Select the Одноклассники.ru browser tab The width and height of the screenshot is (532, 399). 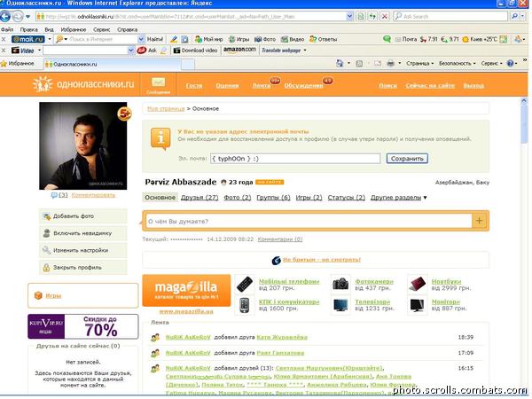(112, 64)
